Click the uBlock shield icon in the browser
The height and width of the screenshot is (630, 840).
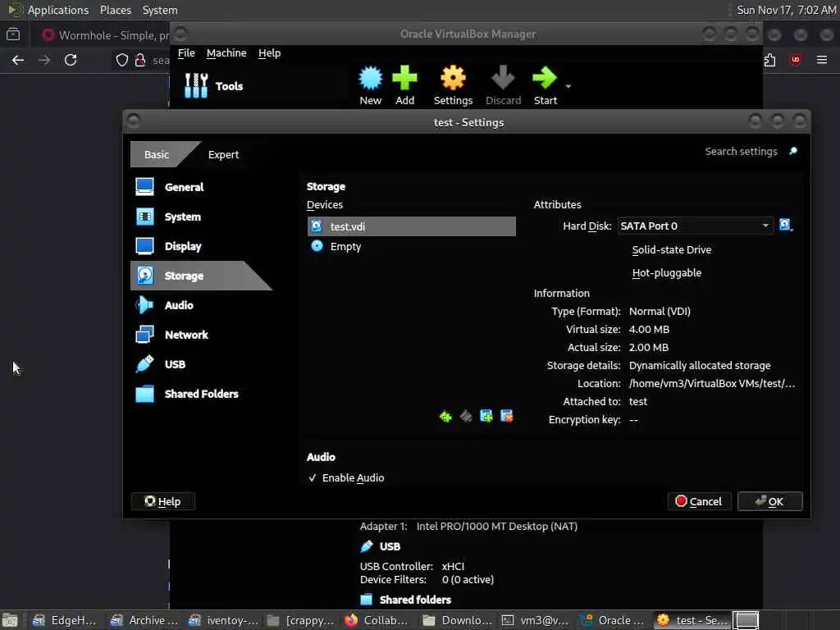(x=796, y=60)
